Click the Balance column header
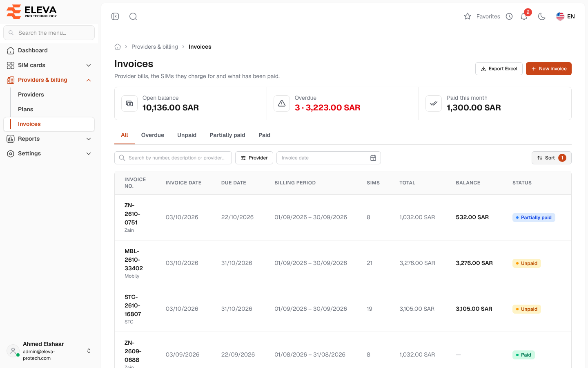This screenshot has height=368, width=588. click(x=468, y=183)
